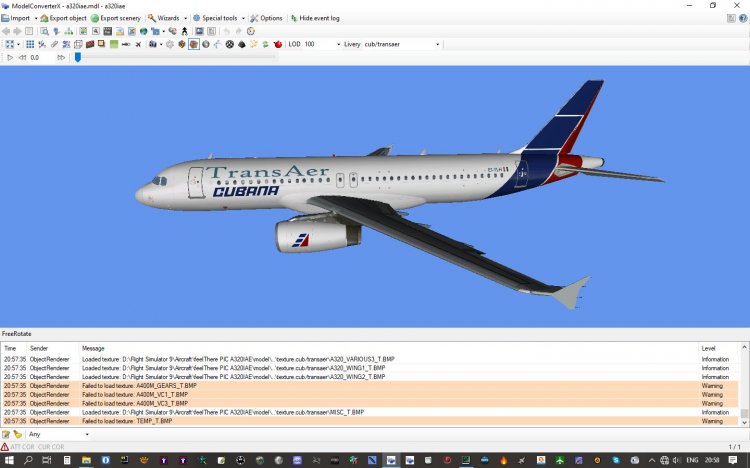The width and height of the screenshot is (750, 468).
Task: Click the blue folder tool icon
Action: [x=155, y=31]
